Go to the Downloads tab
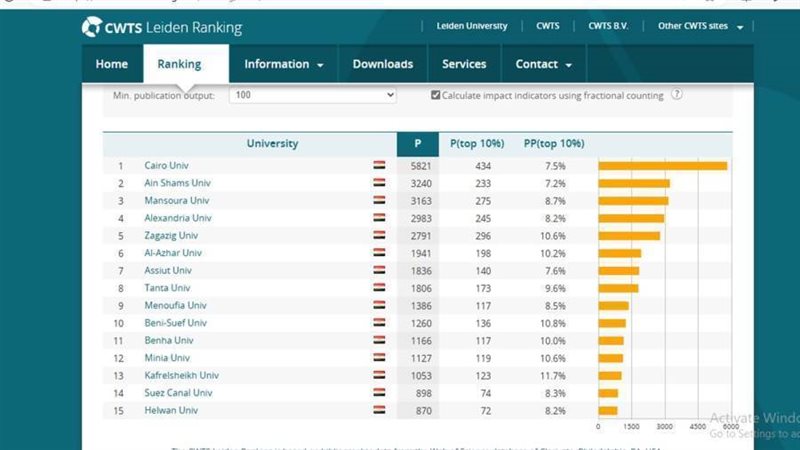Image resolution: width=800 pixels, height=450 pixels. pos(382,64)
